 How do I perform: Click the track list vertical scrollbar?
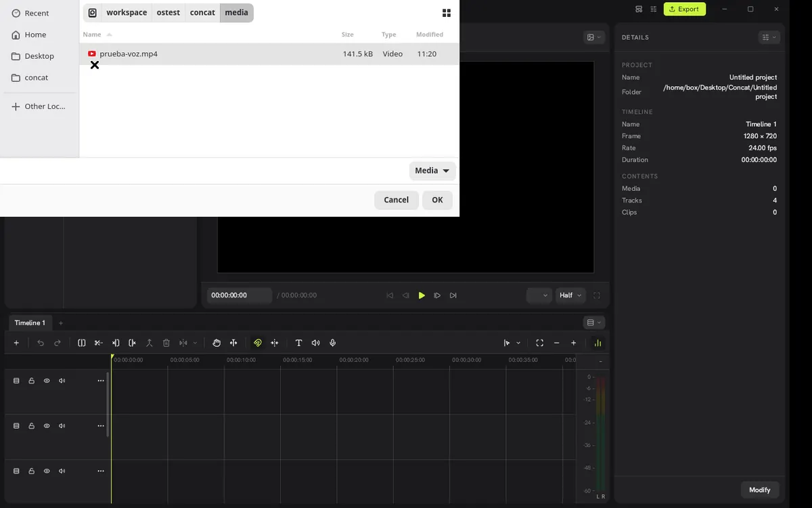108,404
